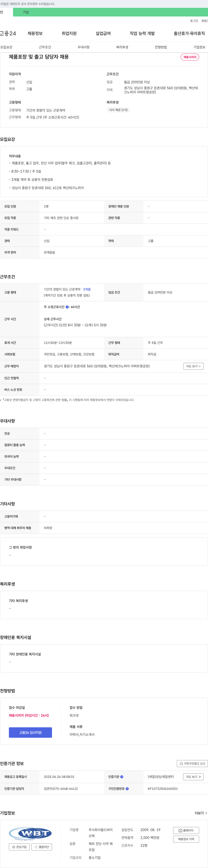Click the 기타 제조 관련 단순 종사원 cell
Viewport: 208px width, 868px height.
point(61,218)
